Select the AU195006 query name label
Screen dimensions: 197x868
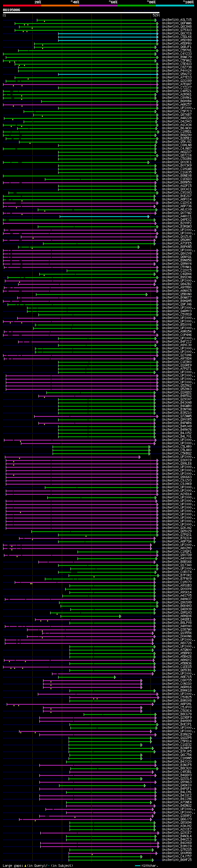(11, 10)
